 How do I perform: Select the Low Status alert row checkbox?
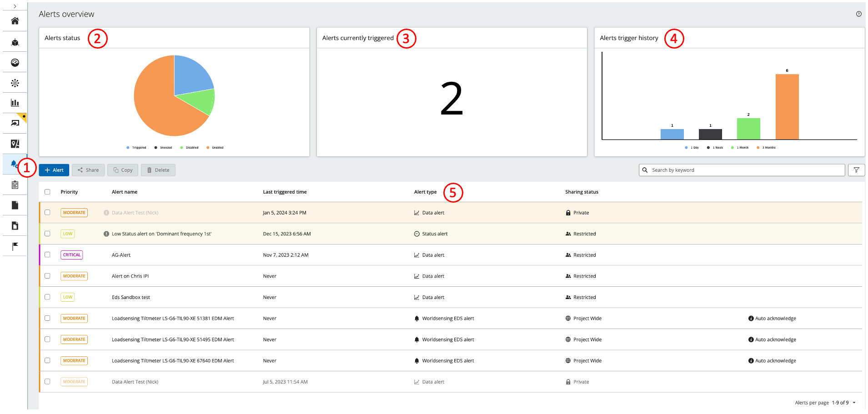47,234
